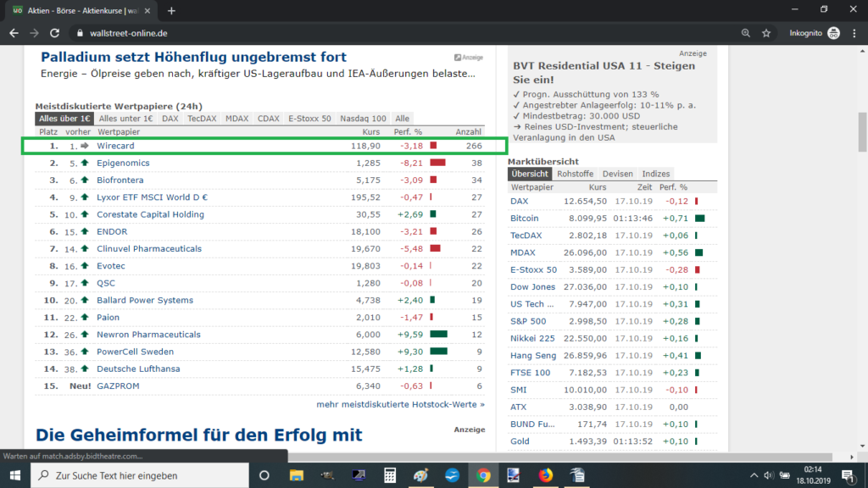Image resolution: width=868 pixels, height=488 pixels.
Task: Open the notification center icon
Action: 848,475
